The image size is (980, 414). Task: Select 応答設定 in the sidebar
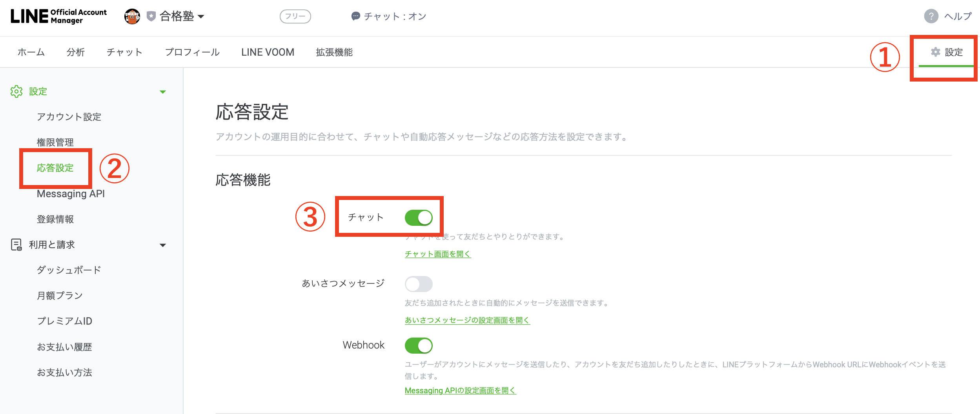(55, 168)
